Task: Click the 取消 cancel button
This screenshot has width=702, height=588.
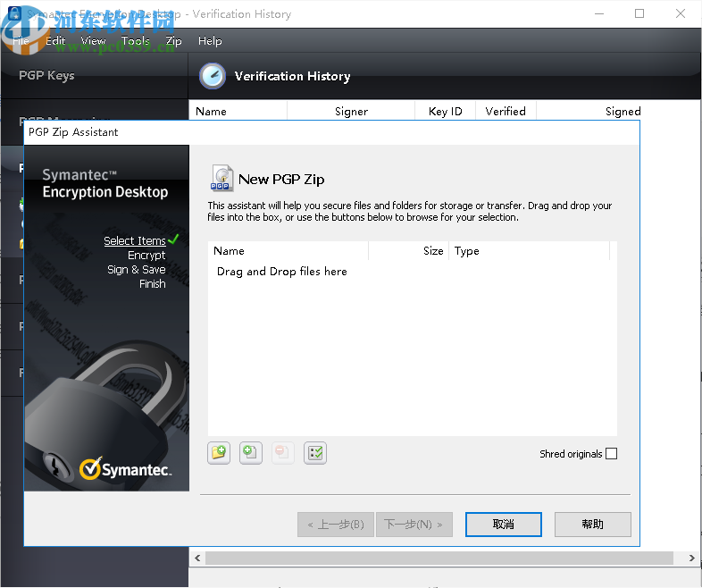Action: (x=504, y=524)
